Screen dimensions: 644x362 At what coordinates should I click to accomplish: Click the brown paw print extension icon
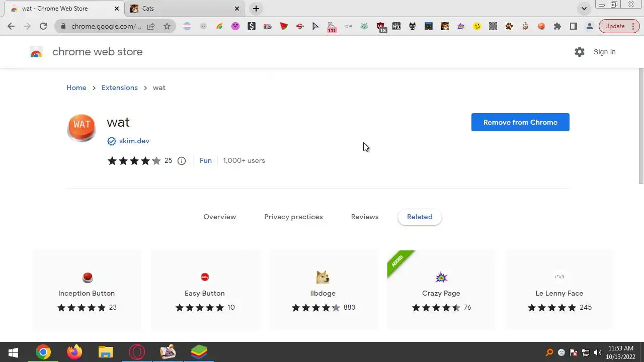pos(509,26)
